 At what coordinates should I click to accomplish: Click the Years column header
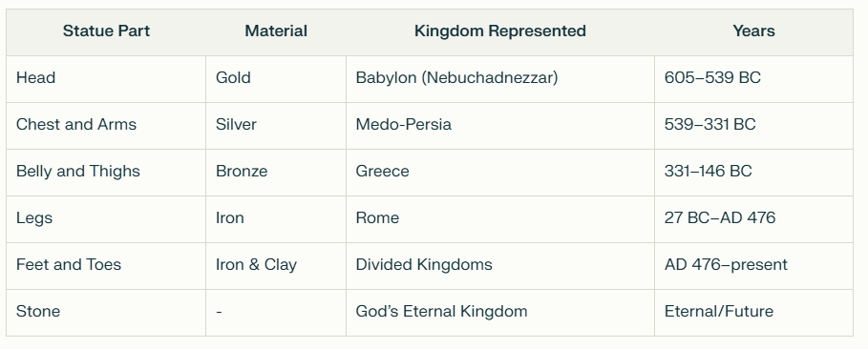[x=753, y=31]
